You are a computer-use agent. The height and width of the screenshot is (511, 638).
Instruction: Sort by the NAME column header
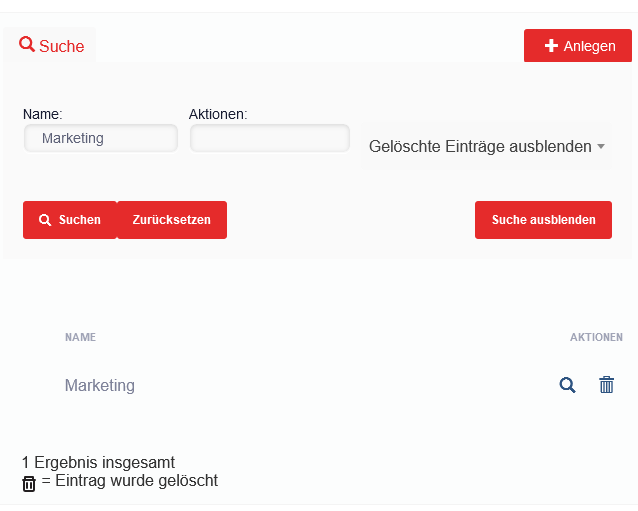(x=80, y=337)
